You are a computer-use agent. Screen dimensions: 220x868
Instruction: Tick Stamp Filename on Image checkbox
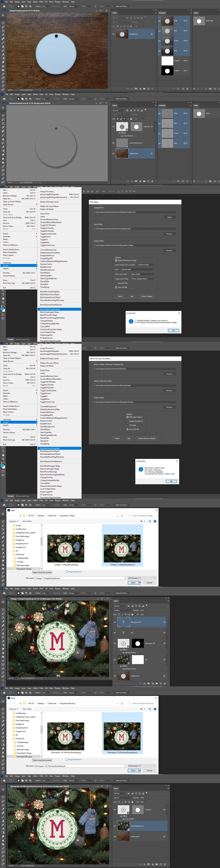116,260
